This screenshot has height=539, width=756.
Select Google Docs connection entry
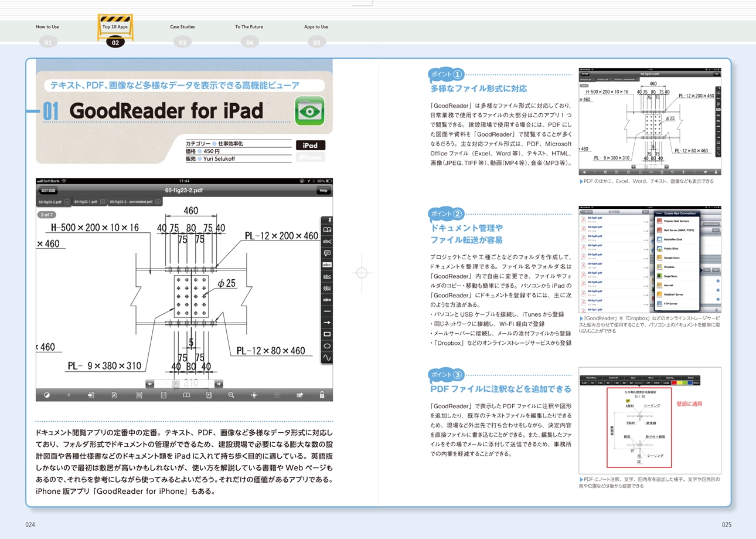click(x=677, y=258)
